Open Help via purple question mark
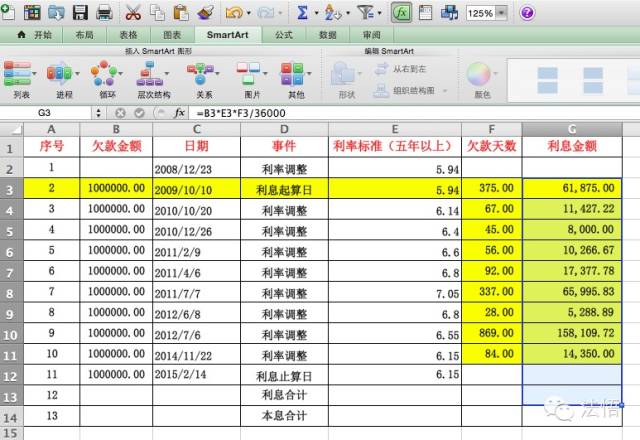 click(527, 13)
